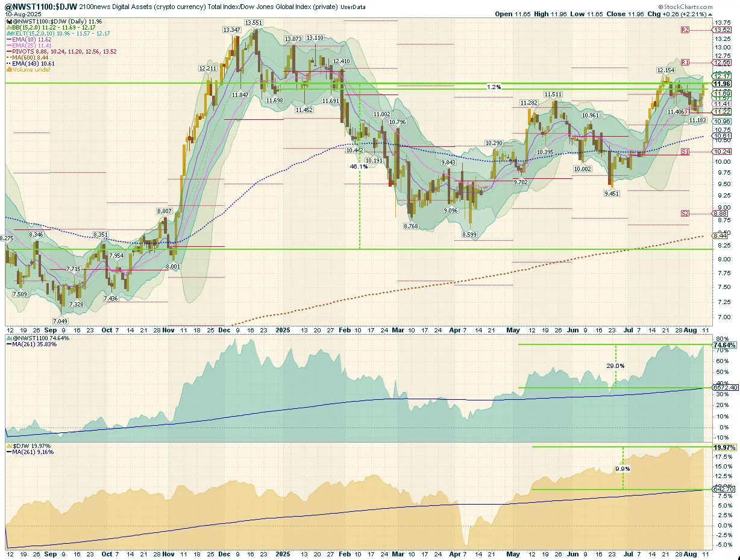
Task: Click the $DJW 19.97% panel legend
Action: (x=28, y=446)
